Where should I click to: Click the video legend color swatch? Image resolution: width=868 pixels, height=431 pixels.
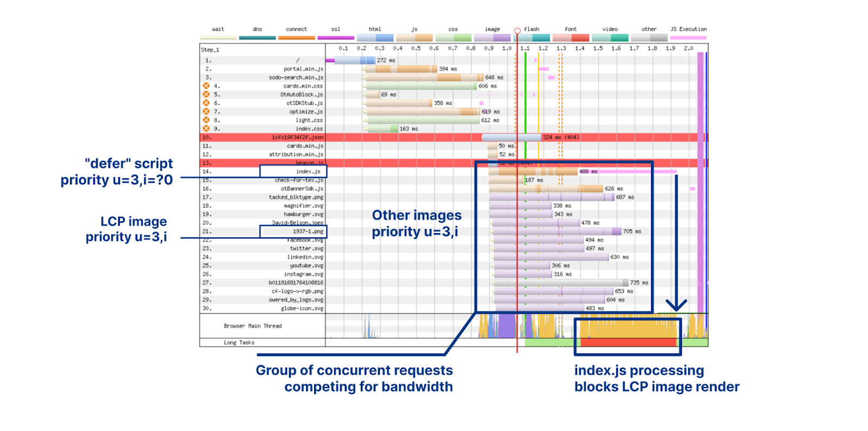610,38
